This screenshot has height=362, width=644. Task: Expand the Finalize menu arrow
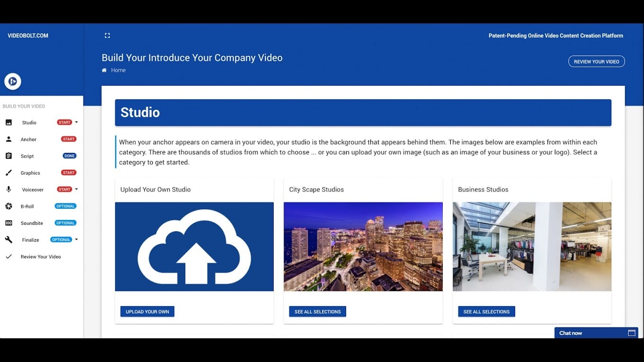[x=76, y=239]
